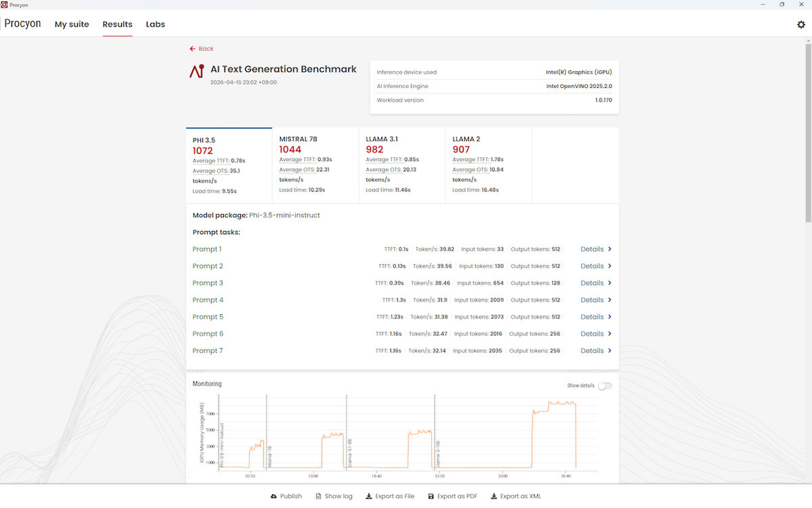Click the Prompt 6 row title
812x508 pixels.
pyautogui.click(x=208, y=334)
